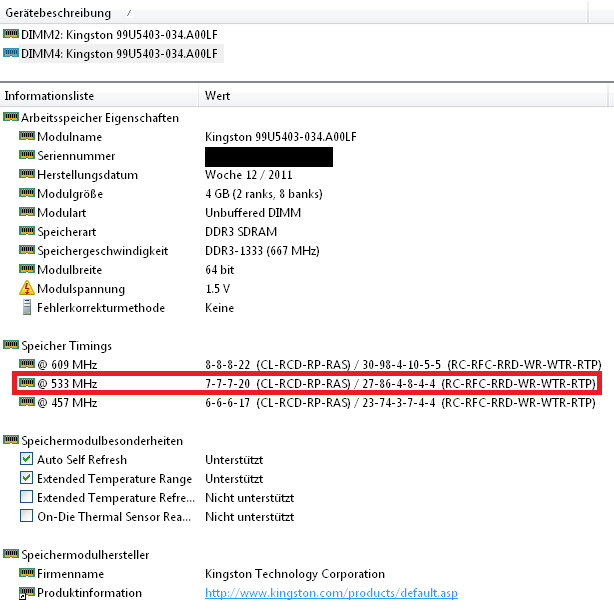614x612 pixels.
Task: Select the Modulgröße label
Action: click(70, 194)
